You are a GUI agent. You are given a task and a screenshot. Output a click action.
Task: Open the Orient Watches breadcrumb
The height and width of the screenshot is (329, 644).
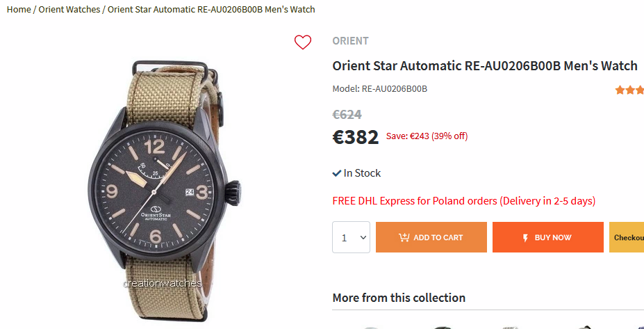(x=69, y=9)
